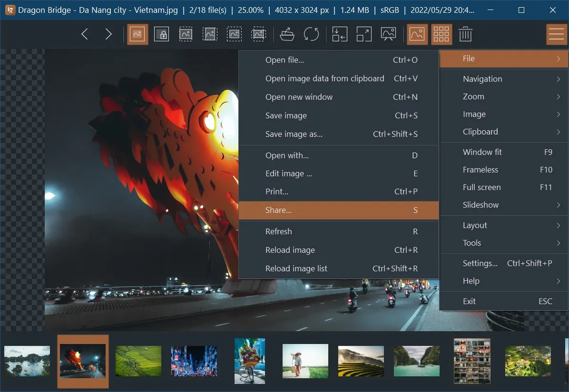Go to the next image arrow
This screenshot has width=569, height=392.
(x=108, y=34)
